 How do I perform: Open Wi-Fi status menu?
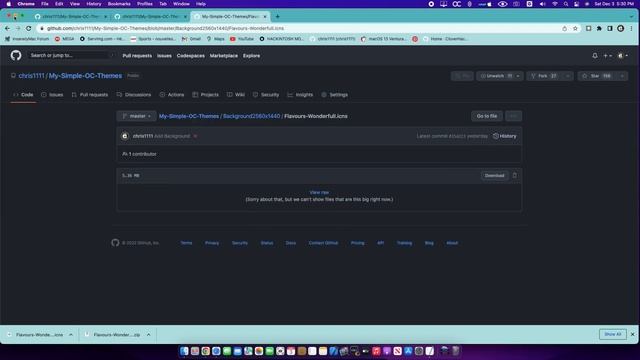(x=555, y=4)
